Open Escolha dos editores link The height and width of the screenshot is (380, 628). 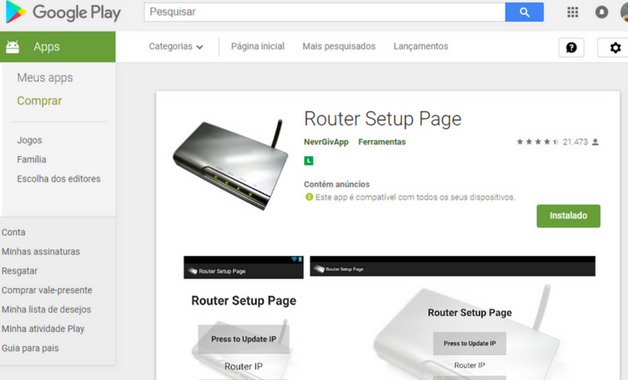[58, 179]
